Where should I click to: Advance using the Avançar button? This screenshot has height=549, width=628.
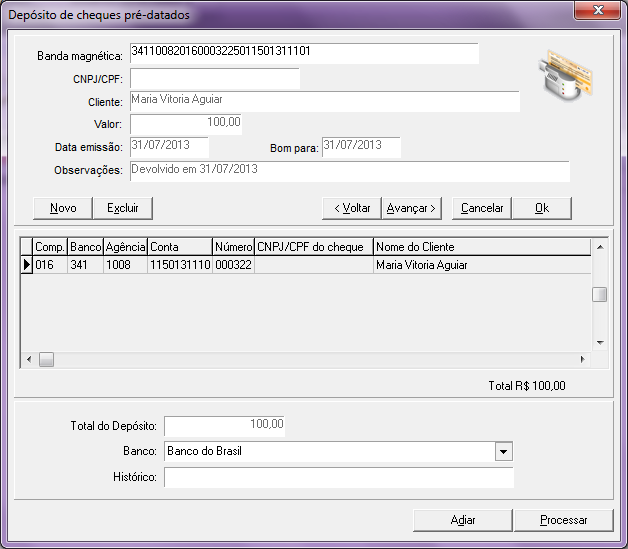tap(412, 208)
